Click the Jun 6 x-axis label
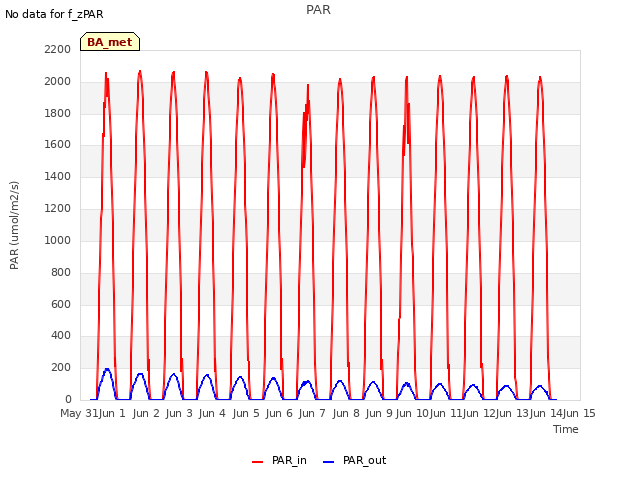Screen dimensions: 640x480 pyautogui.click(x=279, y=413)
